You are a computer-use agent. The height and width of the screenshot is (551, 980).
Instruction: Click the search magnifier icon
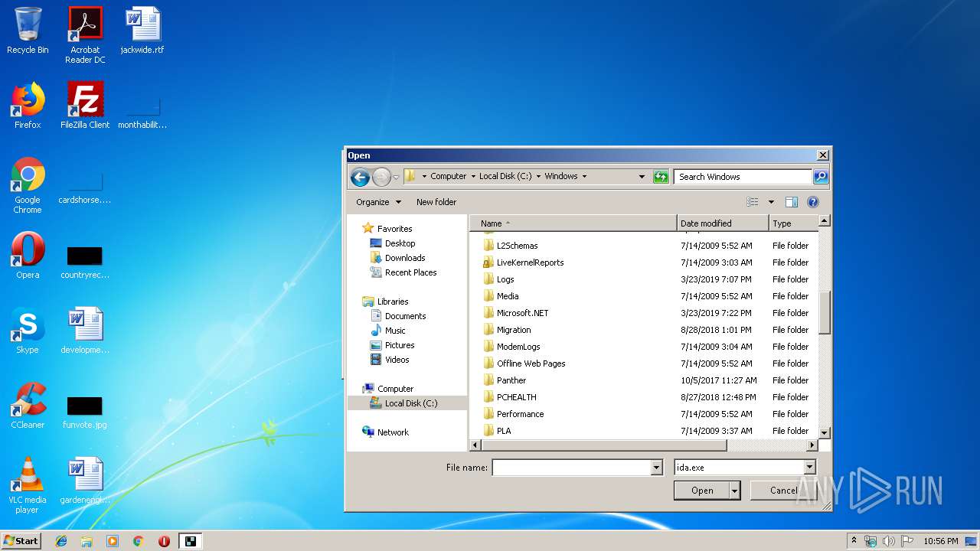820,177
